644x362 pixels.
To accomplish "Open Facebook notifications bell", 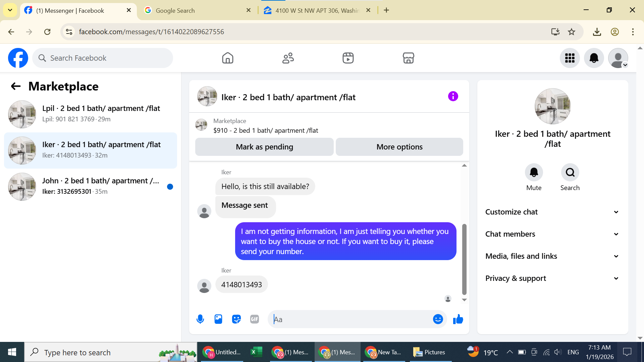I will (594, 58).
